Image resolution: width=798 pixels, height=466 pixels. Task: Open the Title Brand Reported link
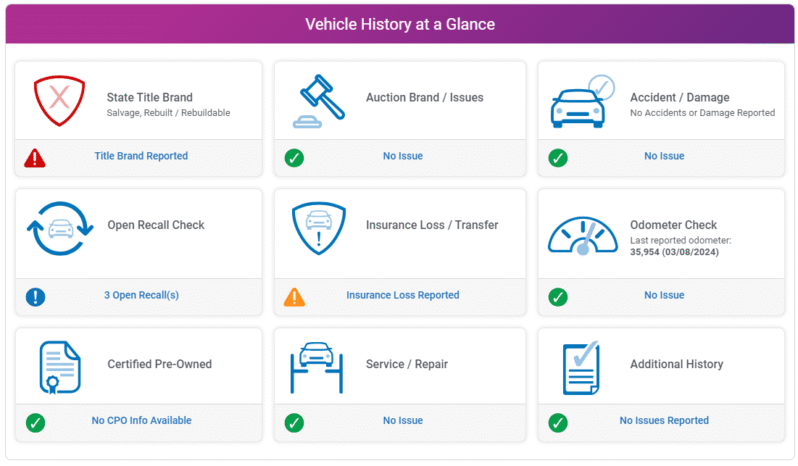point(141,156)
